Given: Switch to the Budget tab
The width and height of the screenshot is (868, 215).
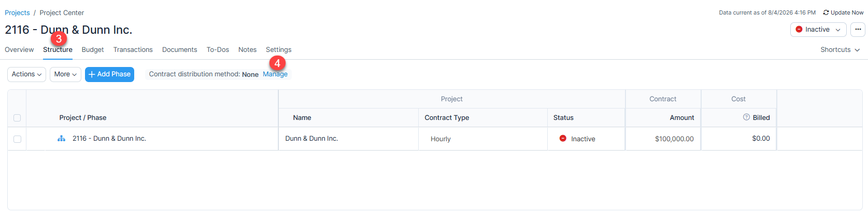Looking at the screenshot, I should (x=93, y=50).
